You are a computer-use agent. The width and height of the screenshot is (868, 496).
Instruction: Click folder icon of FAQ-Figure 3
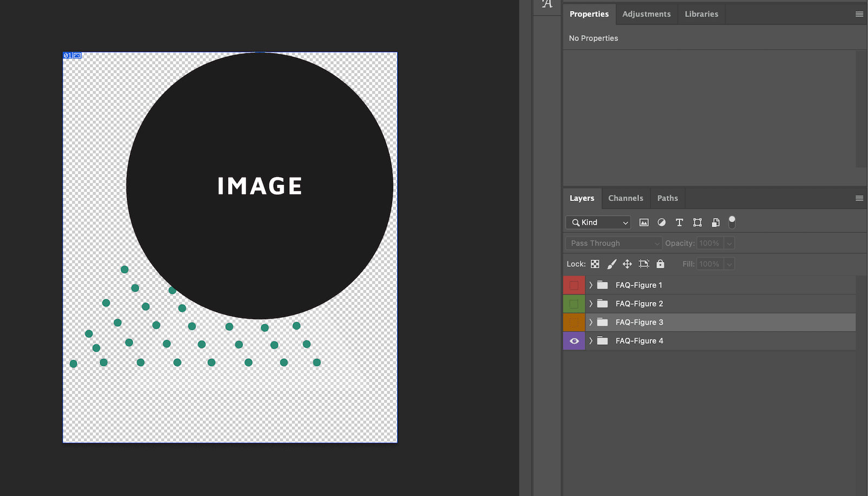point(602,322)
